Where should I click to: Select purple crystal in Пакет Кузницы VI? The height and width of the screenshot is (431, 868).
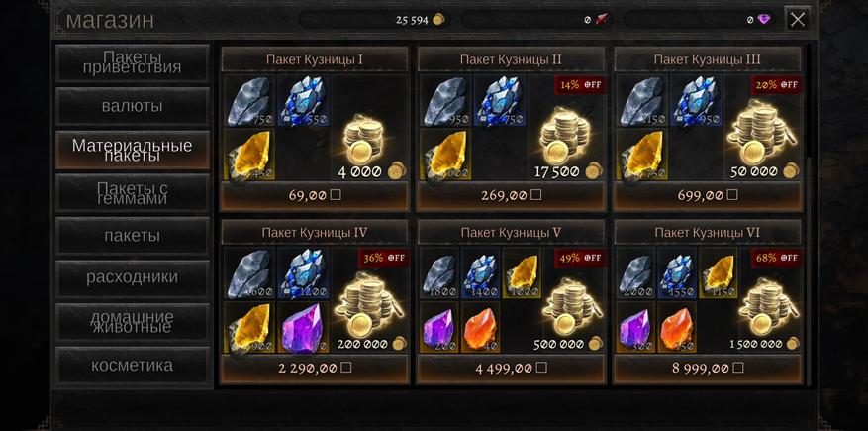[635, 327]
